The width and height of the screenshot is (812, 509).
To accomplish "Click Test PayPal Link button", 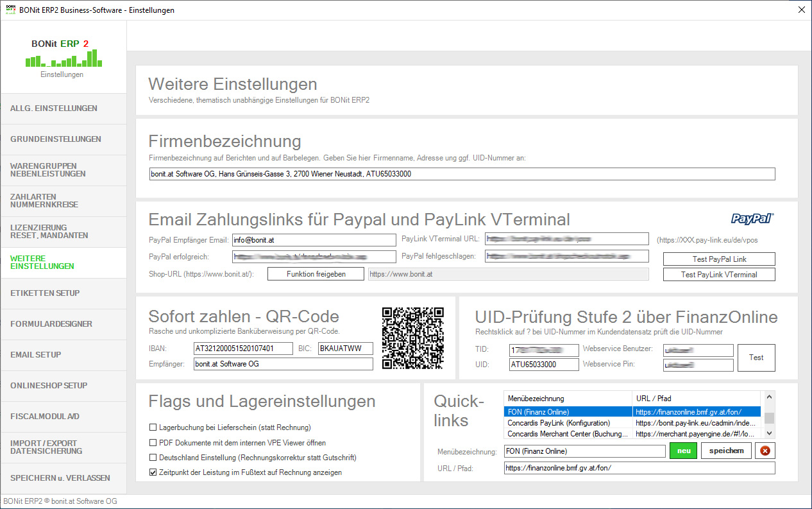I will [x=719, y=259].
